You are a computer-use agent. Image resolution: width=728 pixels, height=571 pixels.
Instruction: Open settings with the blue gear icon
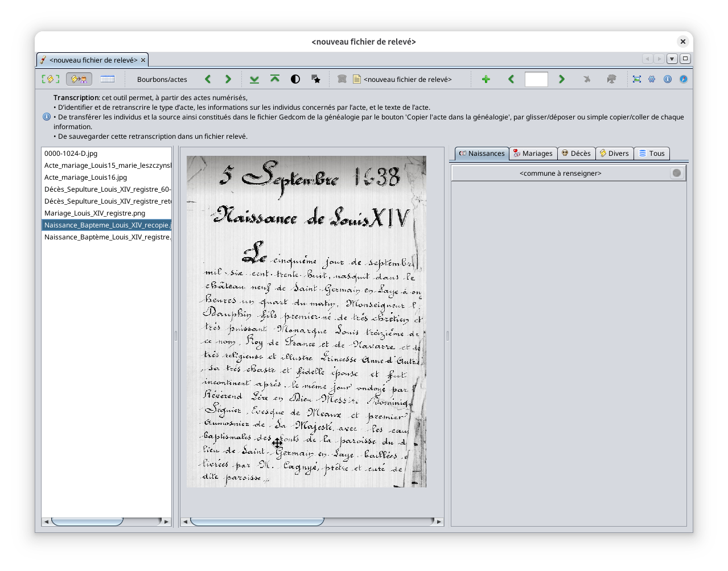pos(652,79)
